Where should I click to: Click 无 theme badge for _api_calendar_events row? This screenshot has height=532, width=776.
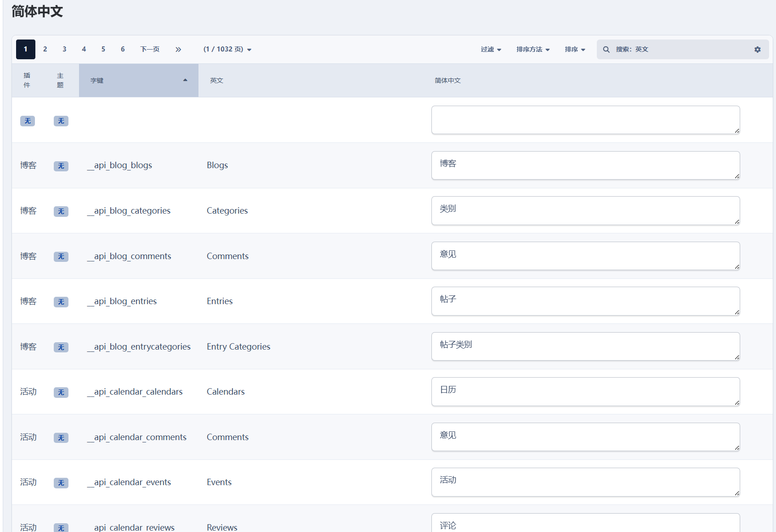tap(61, 483)
